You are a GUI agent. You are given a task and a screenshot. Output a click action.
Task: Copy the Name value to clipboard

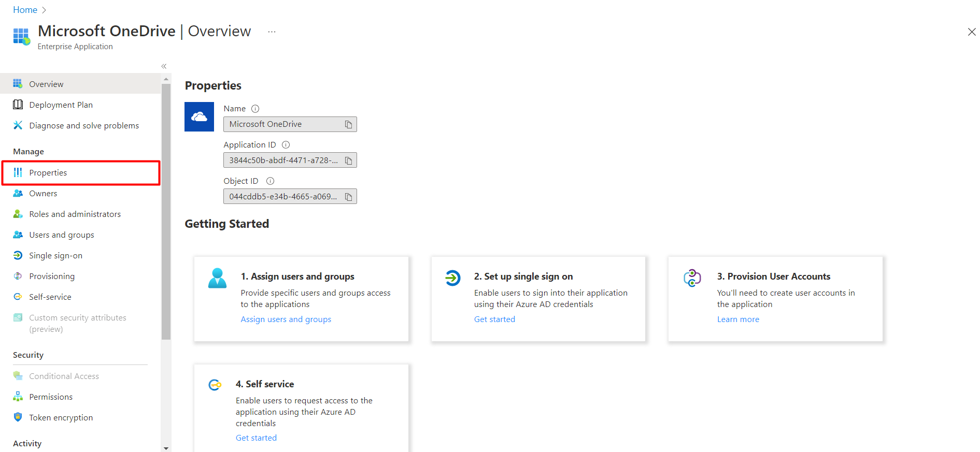tap(348, 124)
